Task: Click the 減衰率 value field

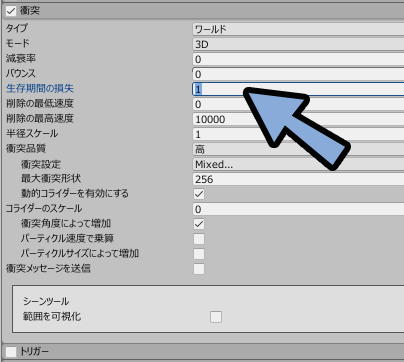Action: 298,59
